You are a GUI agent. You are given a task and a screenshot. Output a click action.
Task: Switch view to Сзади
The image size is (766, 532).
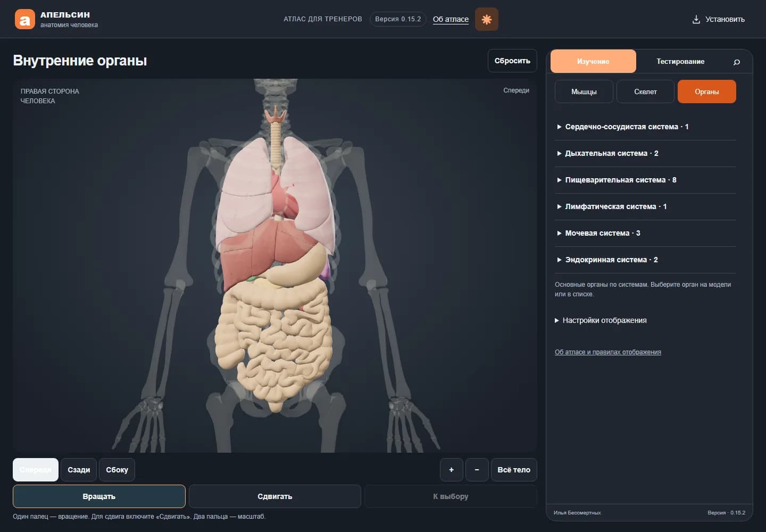(x=79, y=470)
